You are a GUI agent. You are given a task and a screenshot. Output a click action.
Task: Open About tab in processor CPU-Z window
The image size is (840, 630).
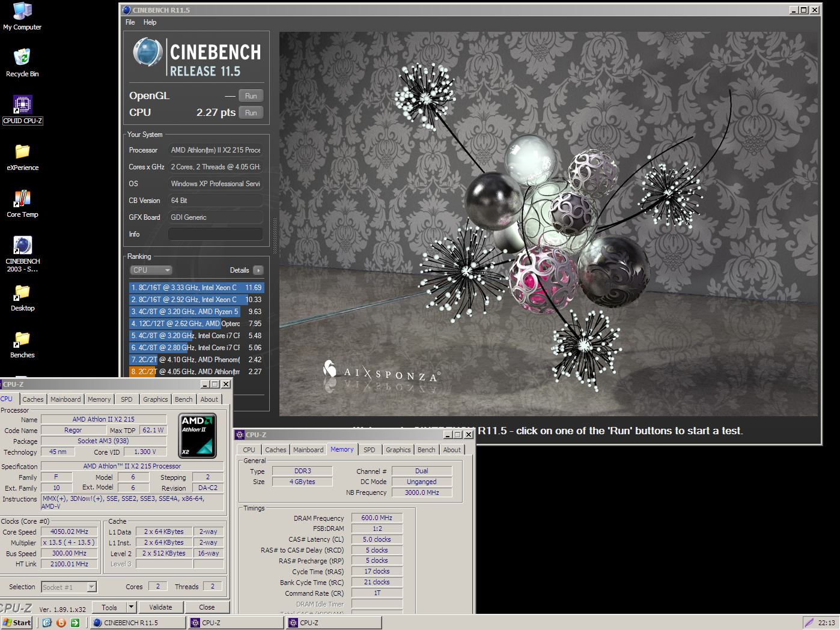pos(209,399)
